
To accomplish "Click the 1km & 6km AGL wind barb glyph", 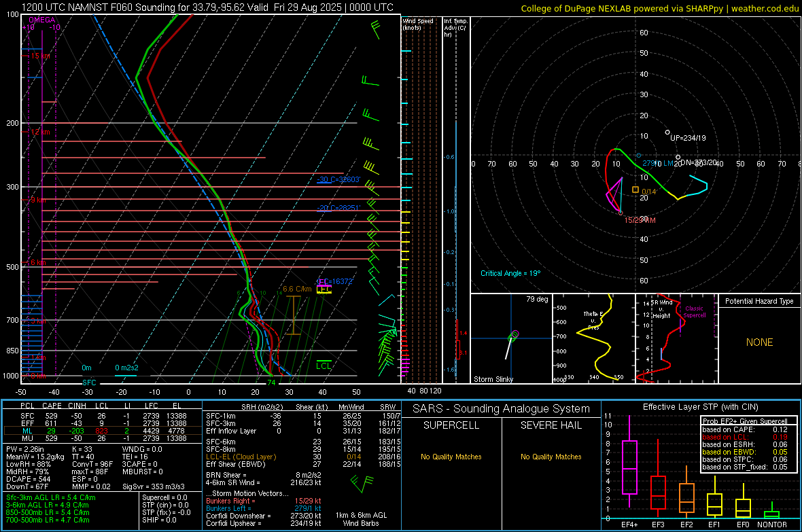I will coord(362,483).
